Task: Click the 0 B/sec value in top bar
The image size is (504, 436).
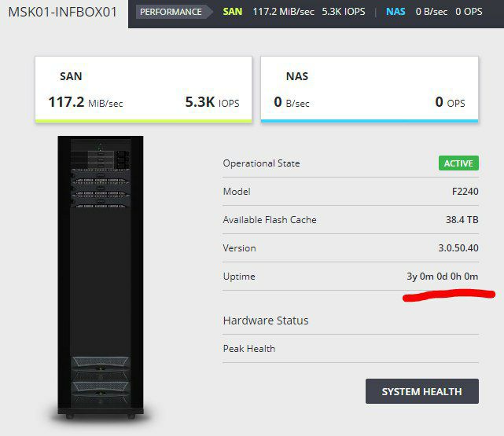Action: pyautogui.click(x=432, y=12)
